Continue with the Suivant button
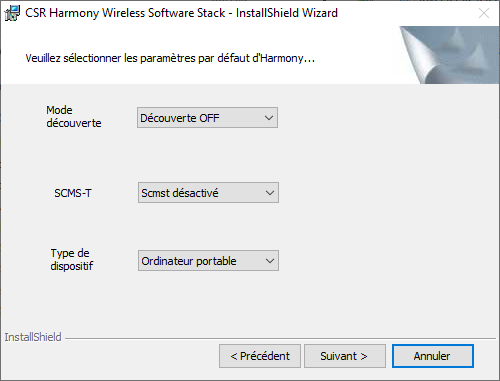 pos(345,356)
